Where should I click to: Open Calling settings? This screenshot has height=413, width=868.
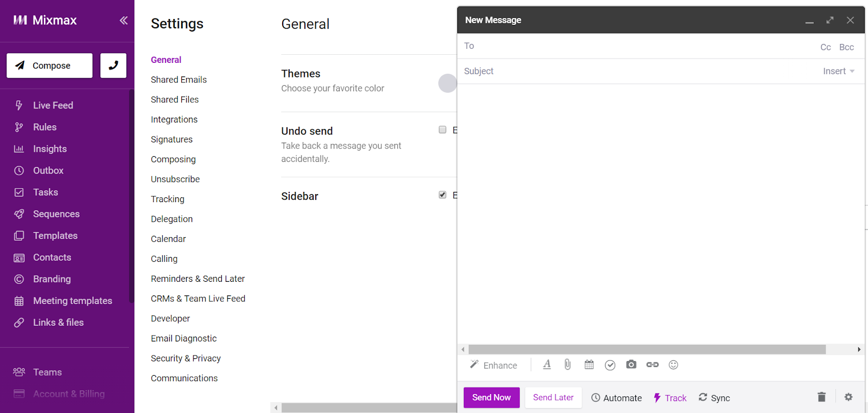point(164,259)
